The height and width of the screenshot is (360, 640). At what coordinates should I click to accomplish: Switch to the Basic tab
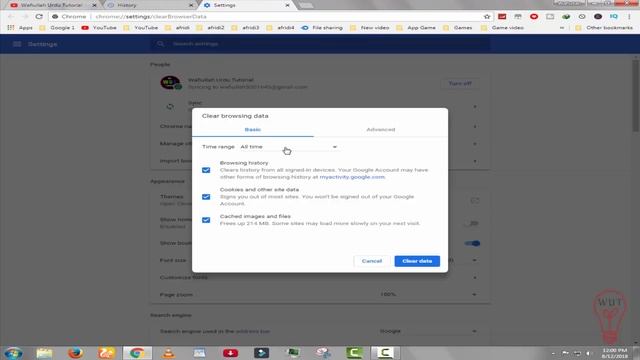pyautogui.click(x=253, y=129)
